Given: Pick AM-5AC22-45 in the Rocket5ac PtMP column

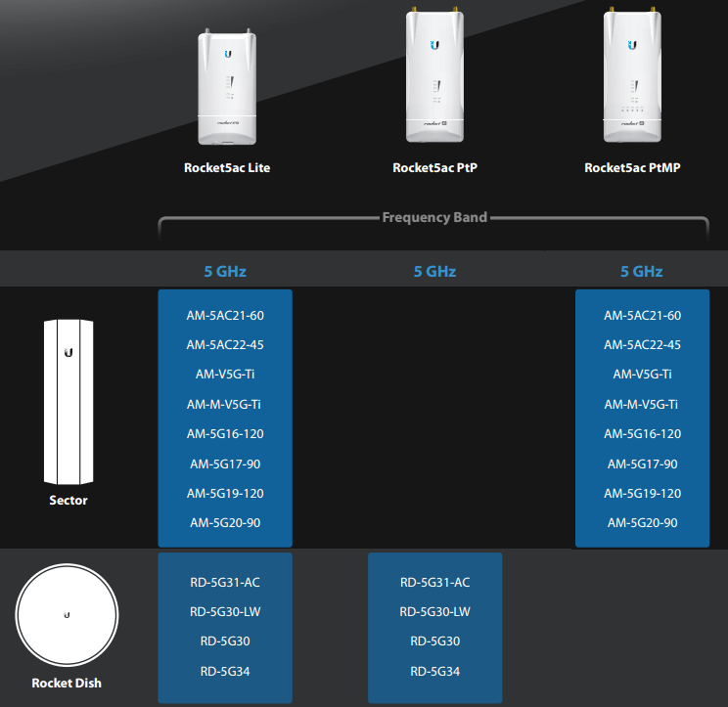Looking at the screenshot, I should pos(643,344).
